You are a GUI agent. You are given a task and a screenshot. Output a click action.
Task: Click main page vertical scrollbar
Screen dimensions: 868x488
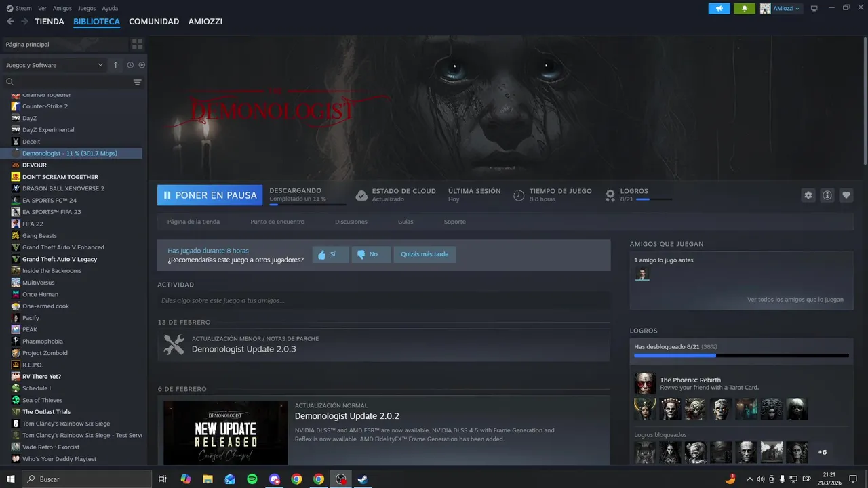click(865, 100)
